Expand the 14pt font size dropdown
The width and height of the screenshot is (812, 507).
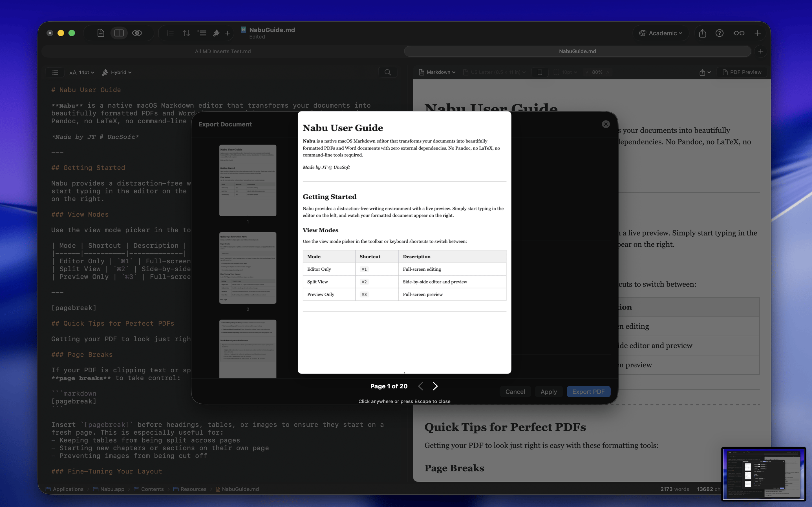(82, 72)
